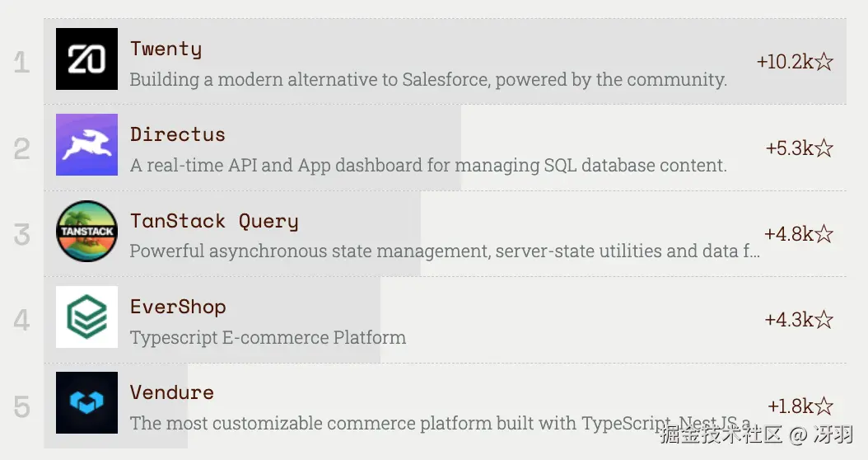Open the TanStack palm-island logo
Viewport: 868px width, 460px height.
click(87, 231)
